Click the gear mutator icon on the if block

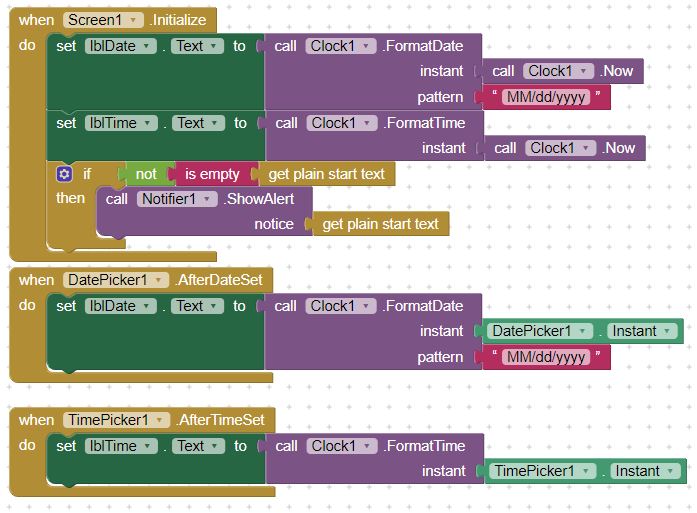[x=65, y=174]
